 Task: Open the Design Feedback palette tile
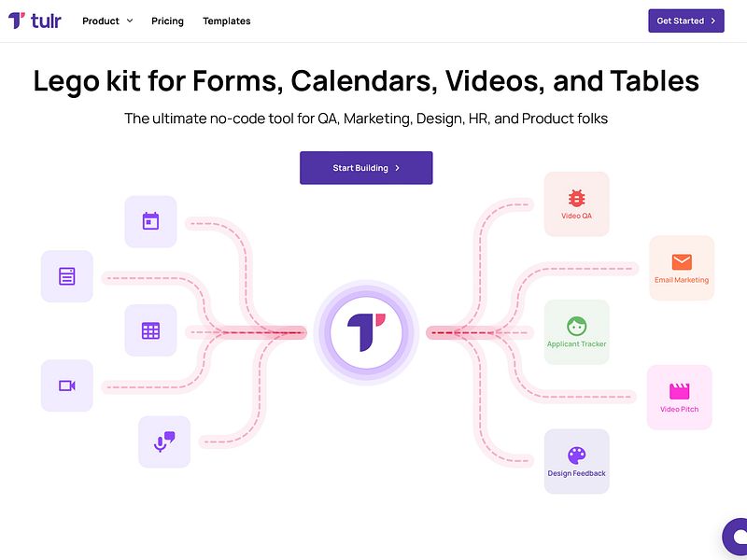tap(576, 461)
